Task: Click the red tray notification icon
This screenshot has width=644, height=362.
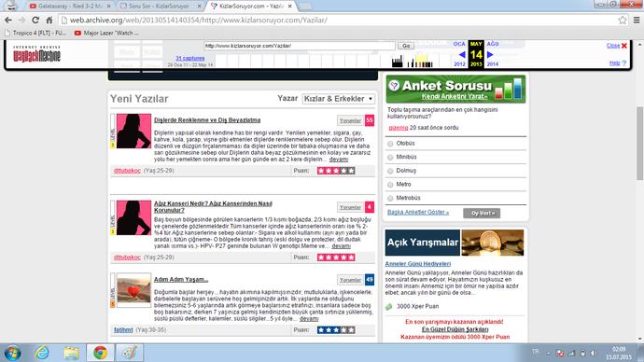Action: click(x=560, y=353)
